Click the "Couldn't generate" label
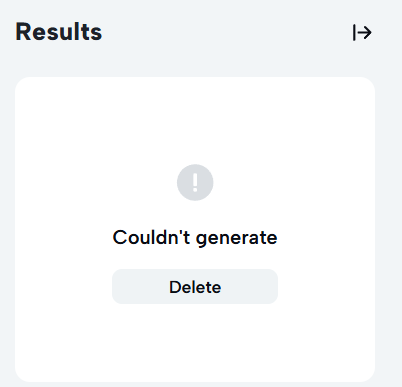The image size is (402, 387). [x=195, y=238]
